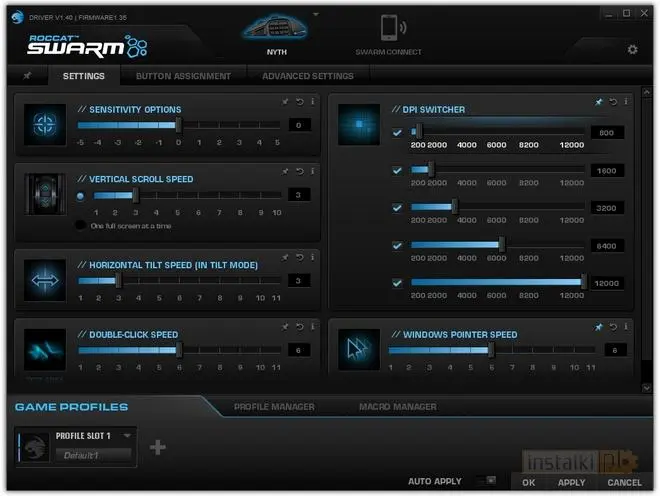This screenshot has height=496, width=660.
Task: Uncheck the 6400 DPI level
Action: [x=397, y=246]
